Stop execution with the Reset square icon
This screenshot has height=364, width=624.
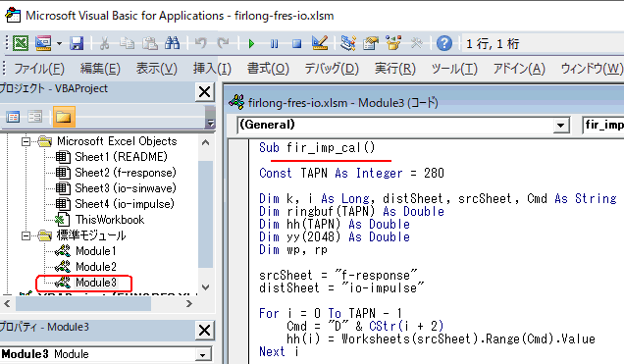(297, 43)
